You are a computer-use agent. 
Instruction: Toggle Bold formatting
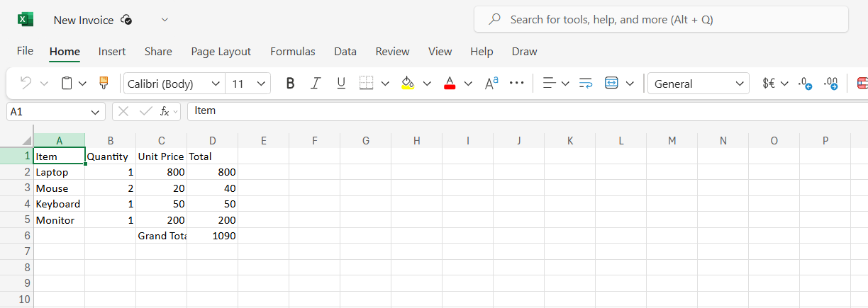[x=290, y=84]
